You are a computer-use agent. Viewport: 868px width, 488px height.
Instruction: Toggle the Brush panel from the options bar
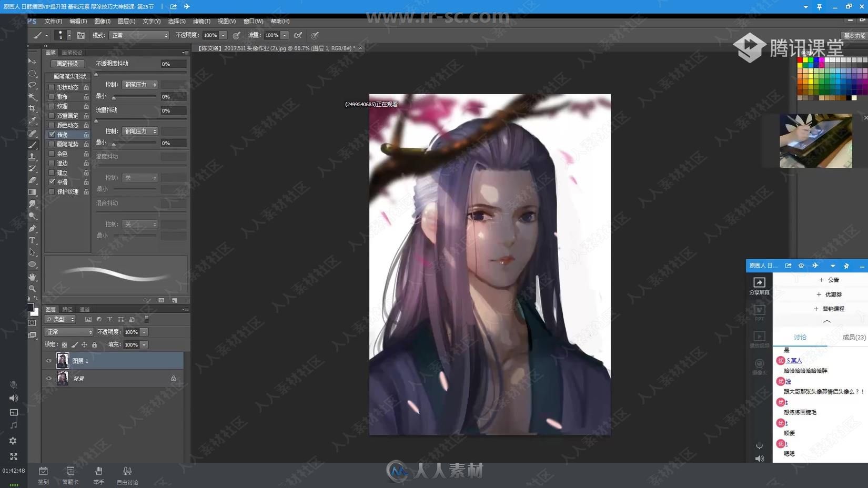click(x=80, y=35)
